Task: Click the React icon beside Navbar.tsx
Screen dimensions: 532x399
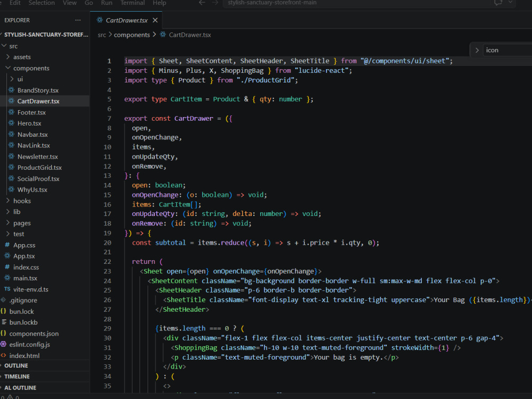Action: pos(11,134)
